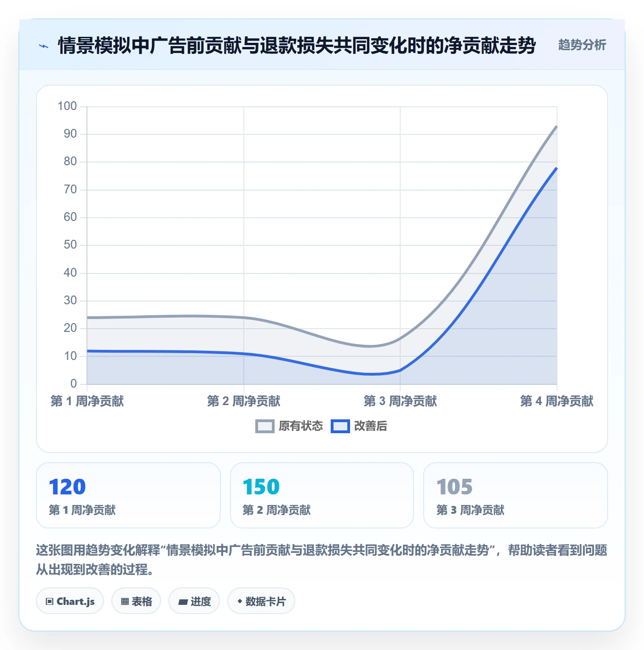Click the 第 2 周净贡献 x-axis label
This screenshot has height=650, width=644.
pyautogui.click(x=244, y=401)
